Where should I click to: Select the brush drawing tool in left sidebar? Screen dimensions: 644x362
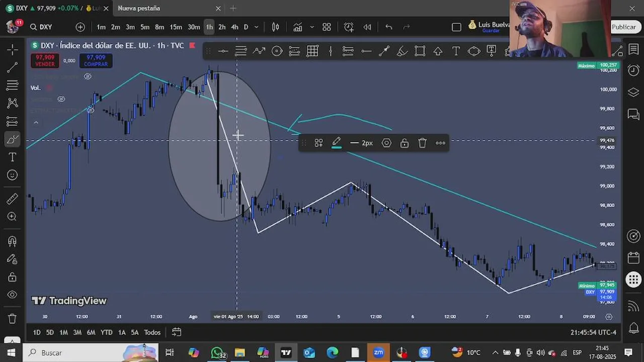pos(13,139)
